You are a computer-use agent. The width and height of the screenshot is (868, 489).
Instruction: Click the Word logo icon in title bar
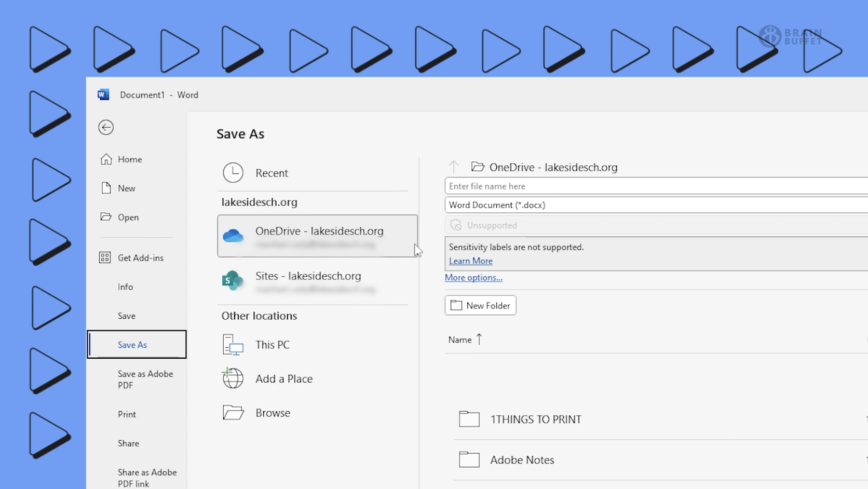(103, 94)
